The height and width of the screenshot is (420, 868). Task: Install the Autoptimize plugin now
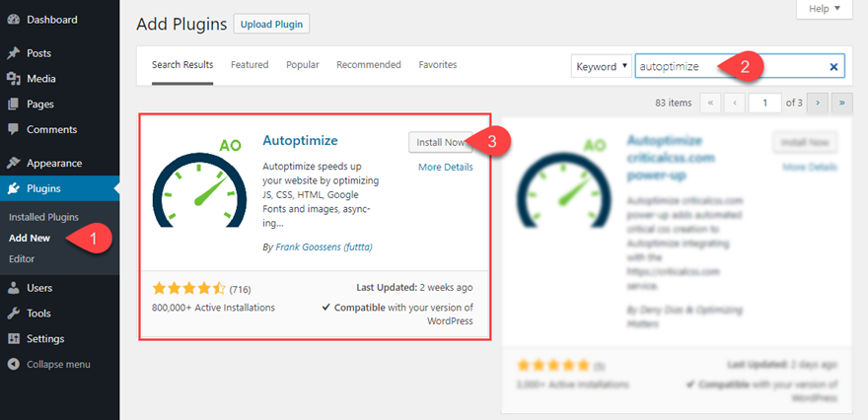pyautogui.click(x=441, y=142)
